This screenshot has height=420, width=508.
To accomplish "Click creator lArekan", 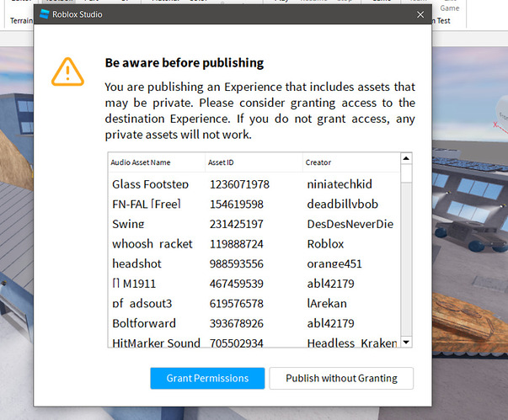I will coord(327,304).
